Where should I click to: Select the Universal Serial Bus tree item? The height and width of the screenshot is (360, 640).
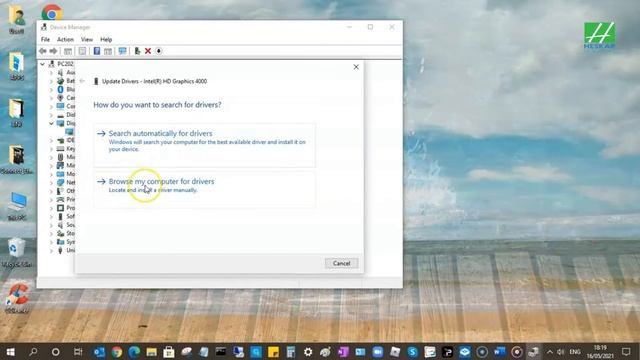coord(66,250)
